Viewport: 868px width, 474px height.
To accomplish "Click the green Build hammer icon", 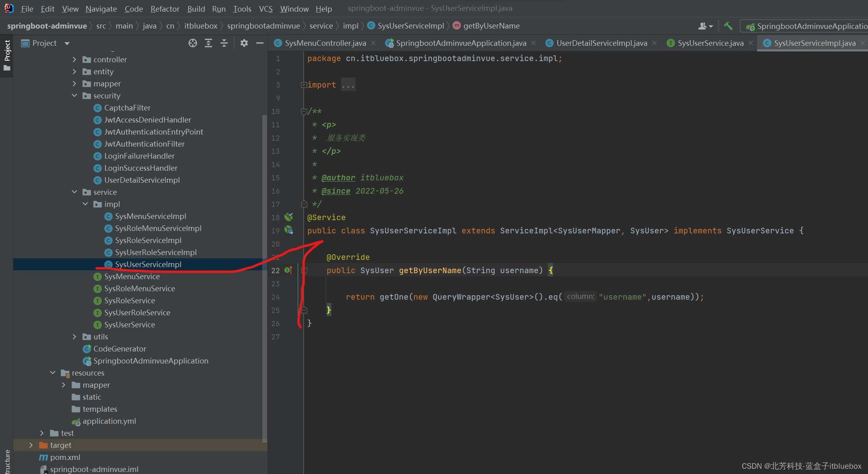I will pyautogui.click(x=728, y=26).
